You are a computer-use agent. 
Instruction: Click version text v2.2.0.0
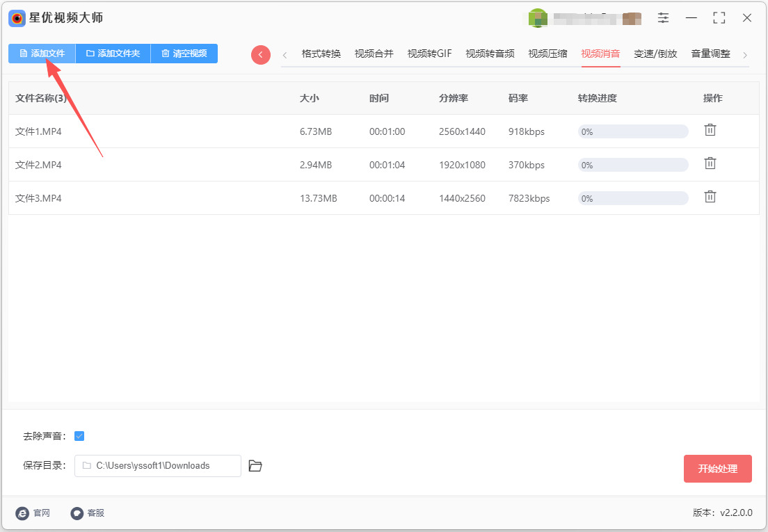click(736, 513)
